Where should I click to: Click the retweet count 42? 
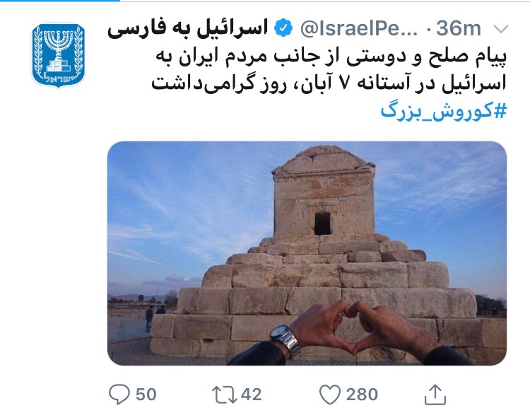(251, 394)
